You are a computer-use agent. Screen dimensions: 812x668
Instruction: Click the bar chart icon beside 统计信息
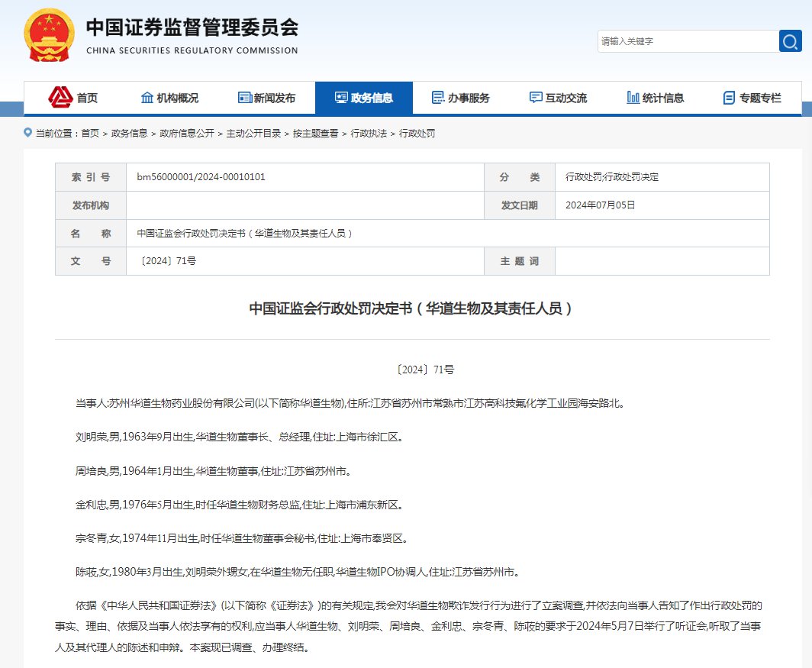[632, 98]
